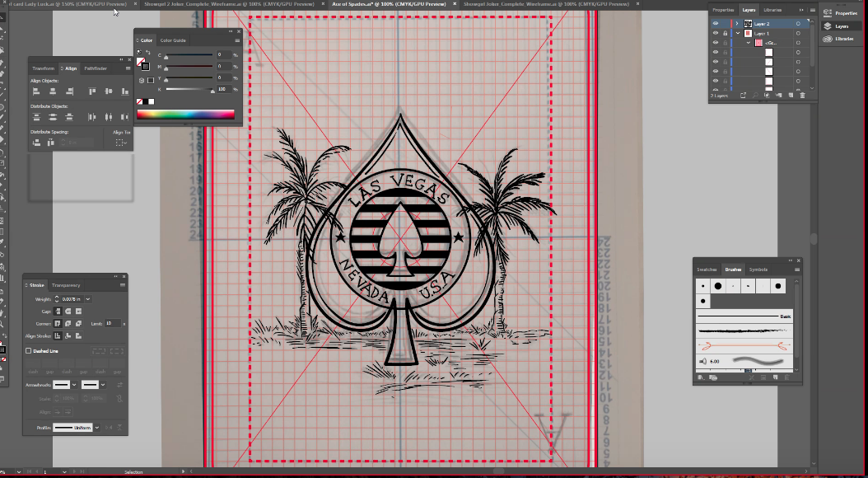Expand Layer 2 in the Layers panel
This screenshot has height=478, width=868.
pos(737,24)
